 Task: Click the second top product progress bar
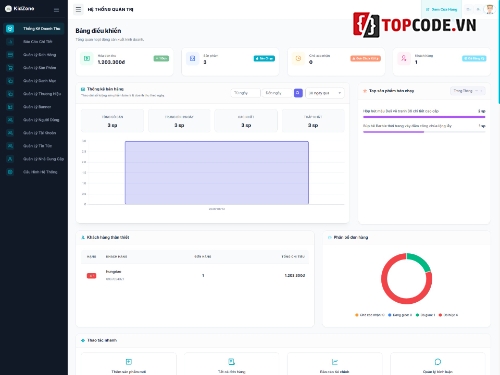[424, 132]
